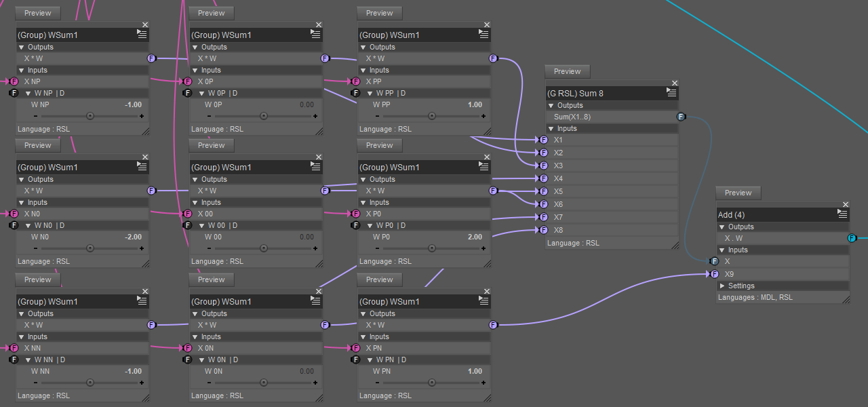868x407 pixels.
Task: Click the X8 input port on Sum 8
Action: (x=543, y=230)
